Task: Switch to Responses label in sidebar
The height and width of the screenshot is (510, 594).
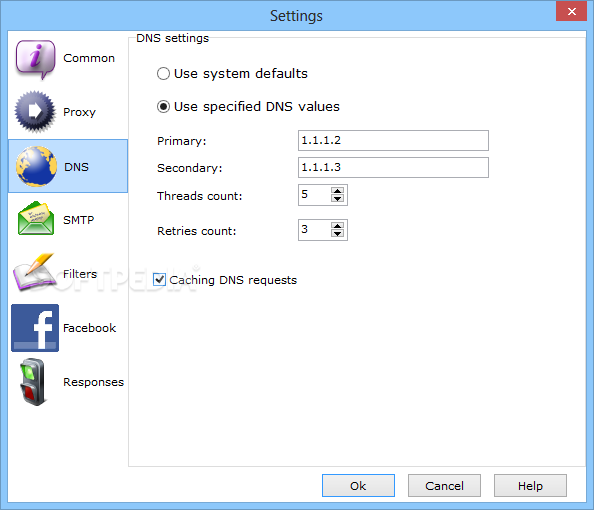Action: (x=94, y=382)
